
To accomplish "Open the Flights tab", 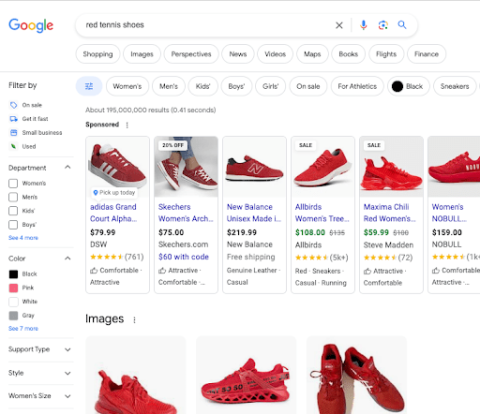I will tap(386, 54).
